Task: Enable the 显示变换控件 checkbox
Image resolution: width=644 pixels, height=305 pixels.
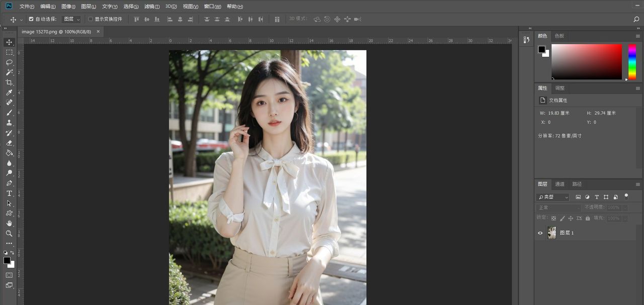Action: [91, 19]
